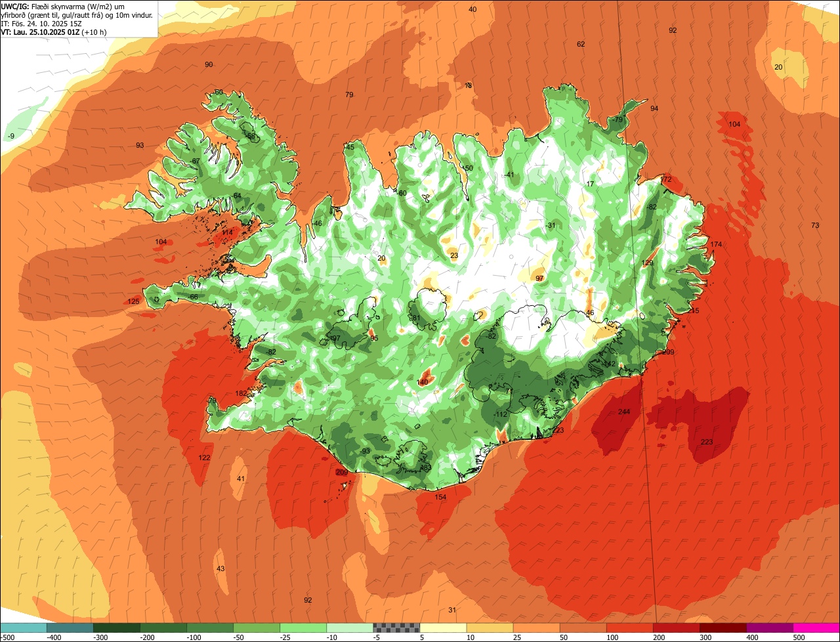This screenshot has width=840, height=642.
Task: Click the 154 value off the south coast
Action: pos(440,497)
